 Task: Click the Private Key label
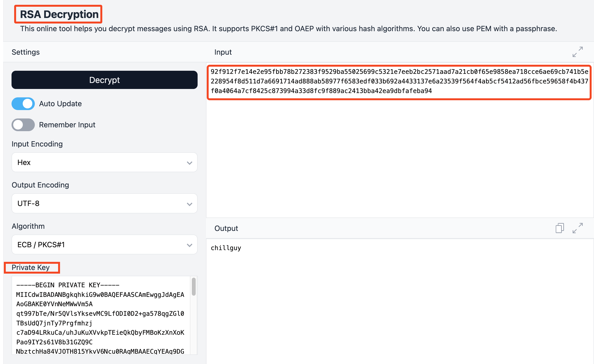pos(31,268)
